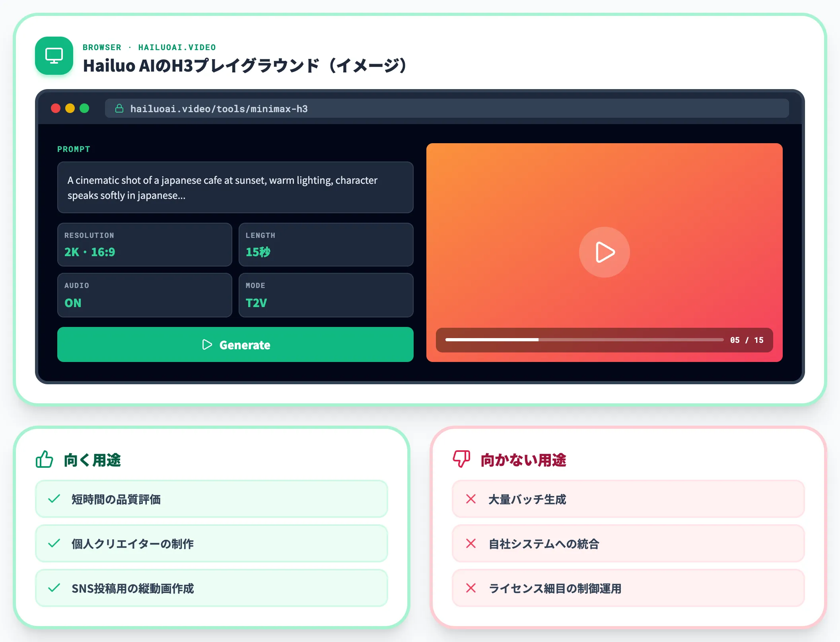Click the thumbs-down icon beside 向かない用途
The height and width of the screenshot is (642, 840).
tap(461, 459)
